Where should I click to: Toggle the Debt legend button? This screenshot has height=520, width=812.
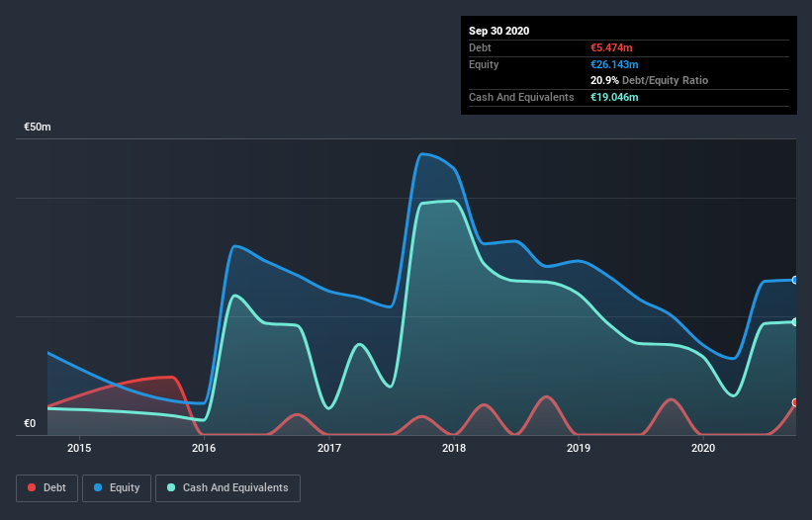(x=47, y=488)
